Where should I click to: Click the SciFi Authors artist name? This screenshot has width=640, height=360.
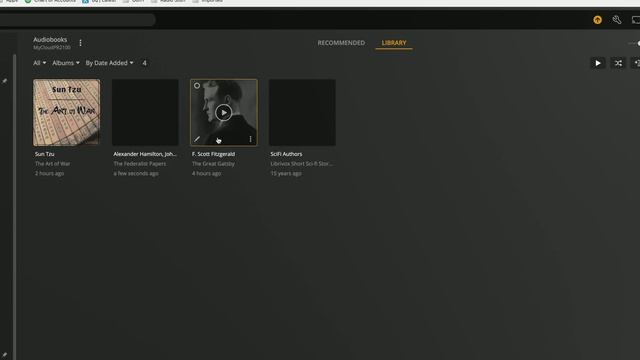[286, 154]
